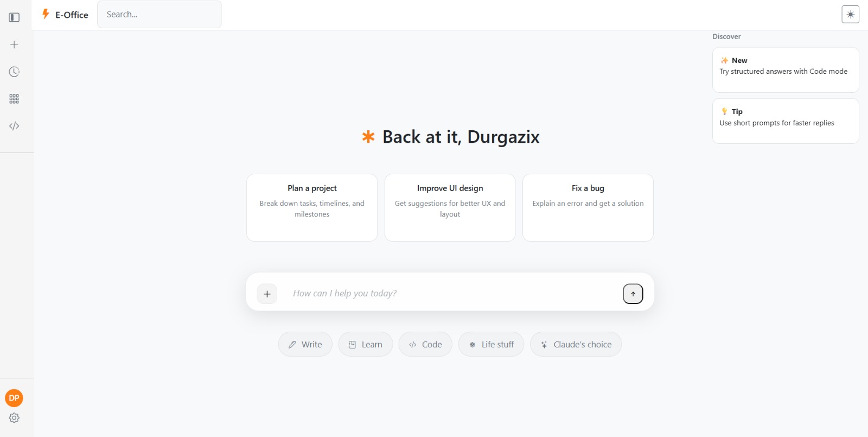
Task: Choose the Claude's choice chip
Action: click(576, 344)
